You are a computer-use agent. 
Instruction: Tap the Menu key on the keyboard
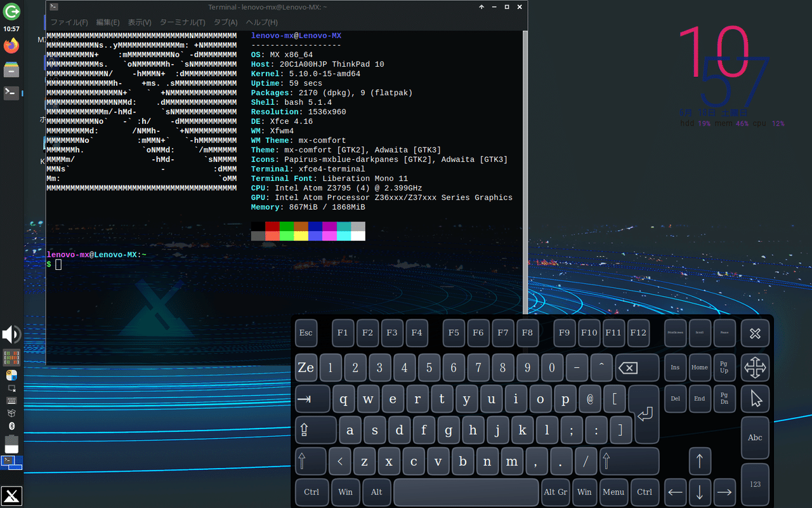[613, 491]
